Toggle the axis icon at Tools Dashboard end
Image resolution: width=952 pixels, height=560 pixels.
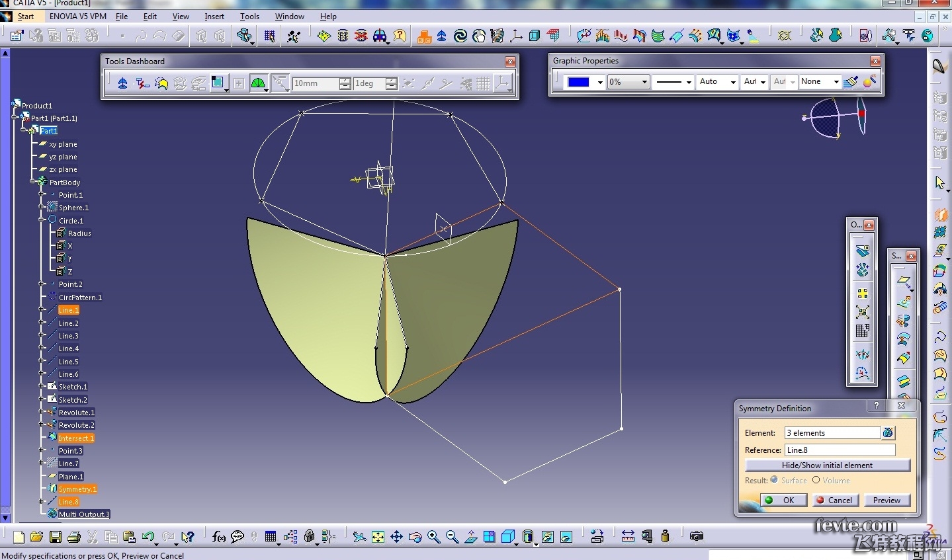point(503,83)
